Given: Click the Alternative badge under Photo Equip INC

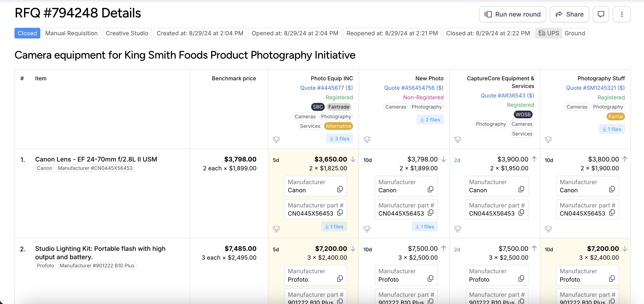Looking at the screenshot, I should 338,126.
